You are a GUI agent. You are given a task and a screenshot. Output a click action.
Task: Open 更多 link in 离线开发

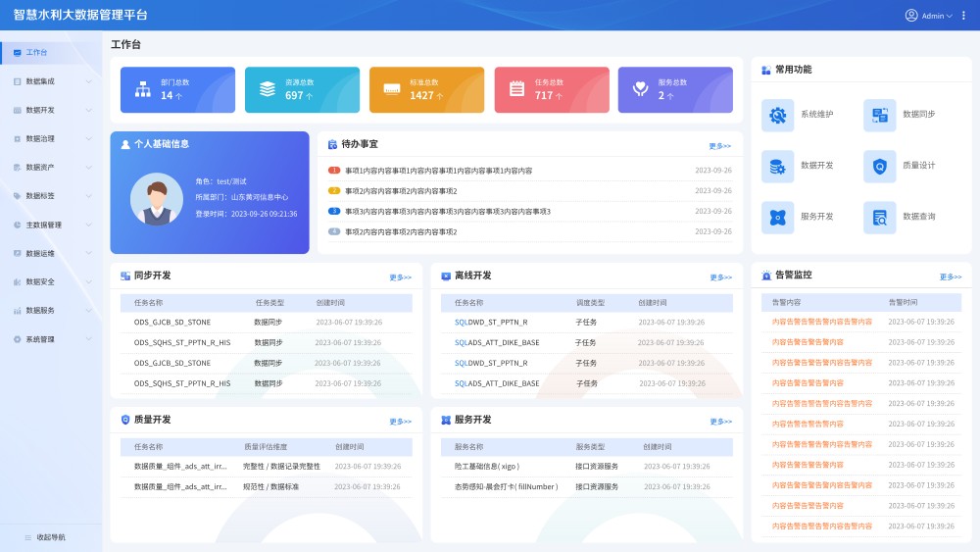[x=720, y=277]
